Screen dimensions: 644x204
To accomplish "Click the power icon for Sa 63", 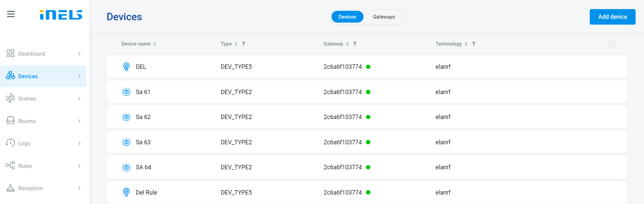I will (126, 142).
